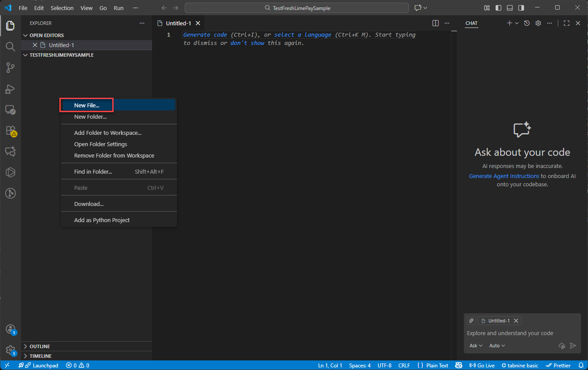Close the Untitled-1 editor tab
Viewport: 588px width, 370px height.
pyautogui.click(x=198, y=23)
